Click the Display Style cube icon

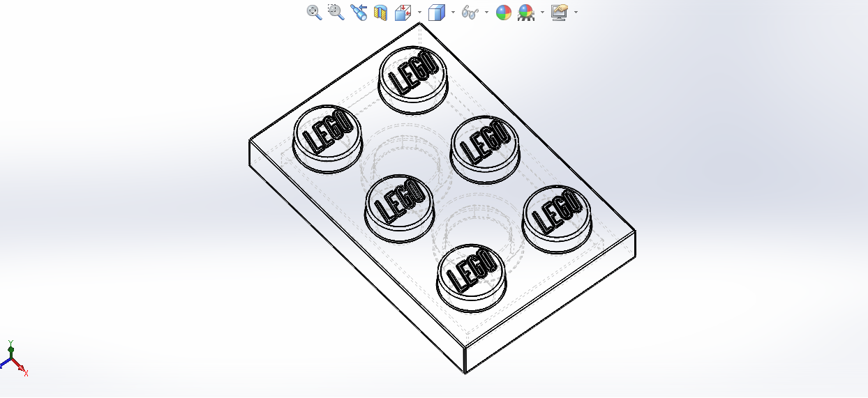(x=436, y=12)
